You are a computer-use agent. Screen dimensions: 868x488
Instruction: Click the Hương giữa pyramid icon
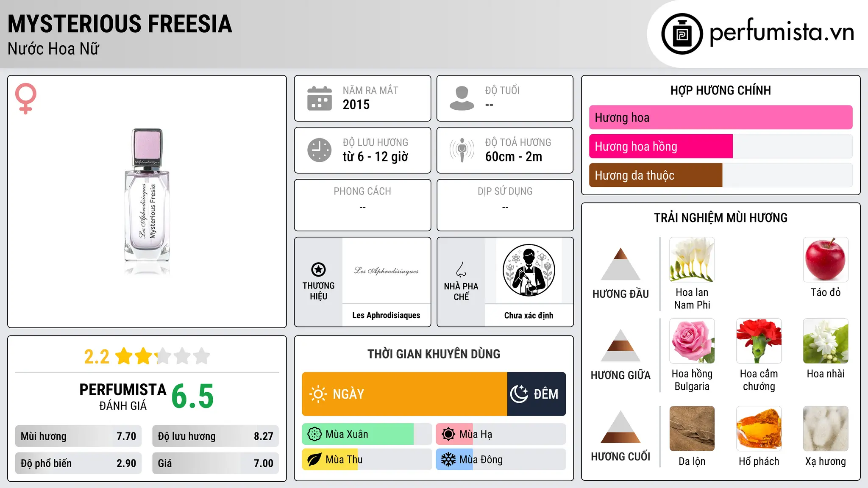click(620, 345)
